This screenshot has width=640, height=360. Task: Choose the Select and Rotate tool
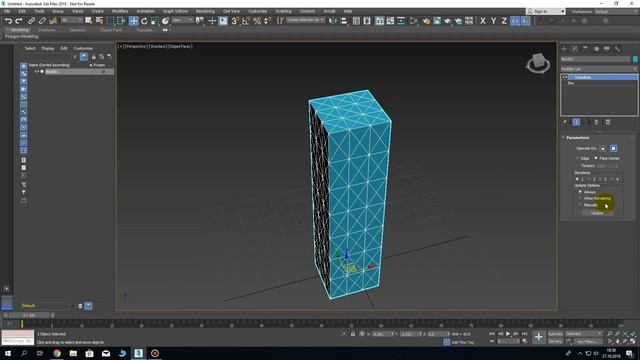click(144, 21)
